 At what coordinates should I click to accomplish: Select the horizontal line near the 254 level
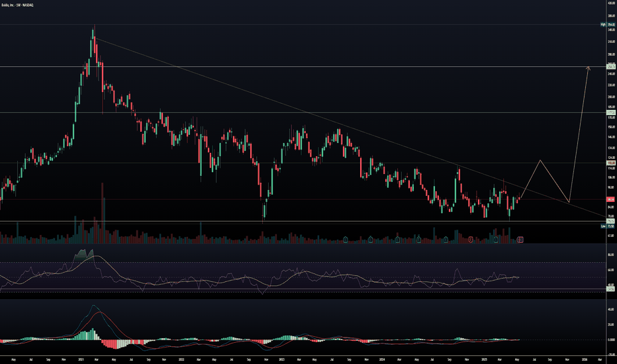point(303,66)
